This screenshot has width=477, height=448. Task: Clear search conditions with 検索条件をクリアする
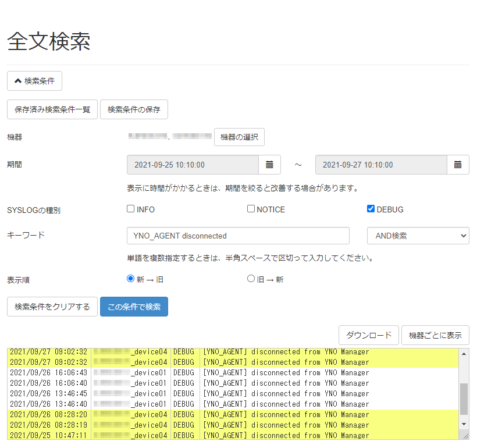pos(52,307)
